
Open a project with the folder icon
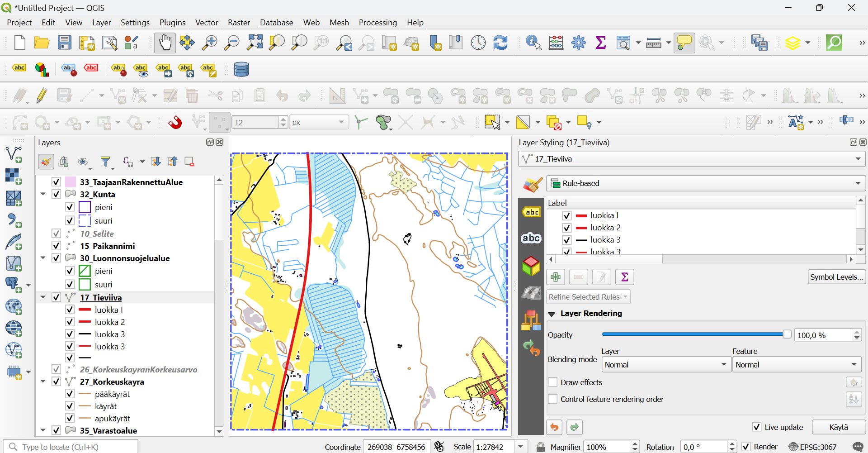[x=42, y=43]
